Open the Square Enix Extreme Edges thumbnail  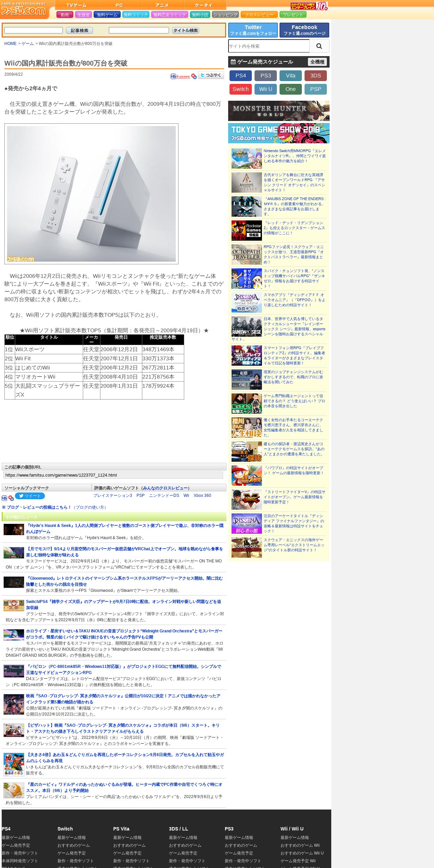click(246, 548)
